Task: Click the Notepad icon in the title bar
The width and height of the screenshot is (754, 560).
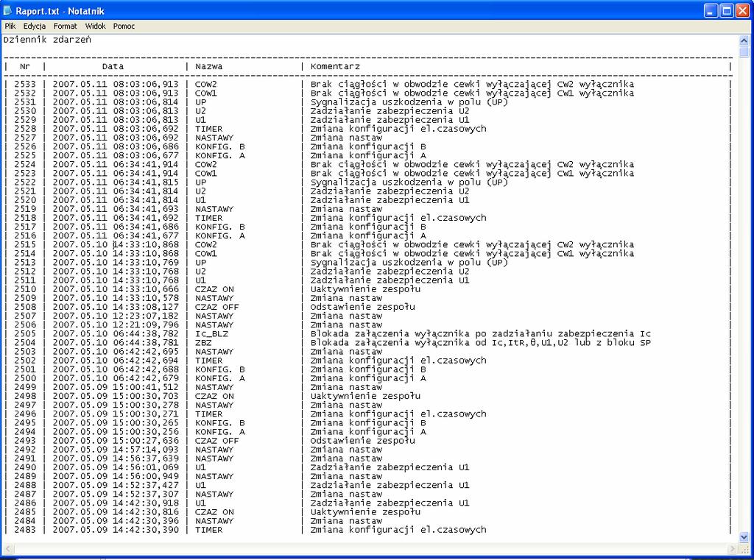Action: (x=7, y=10)
